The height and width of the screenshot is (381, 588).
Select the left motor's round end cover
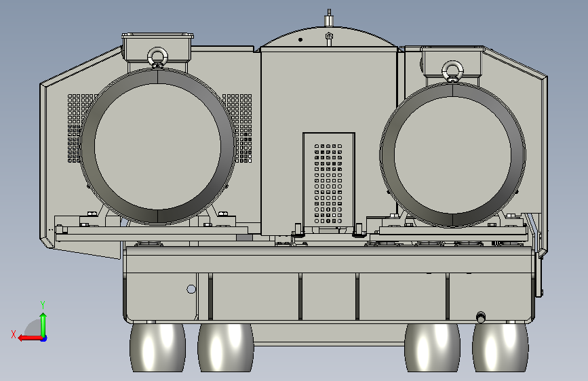(157, 146)
